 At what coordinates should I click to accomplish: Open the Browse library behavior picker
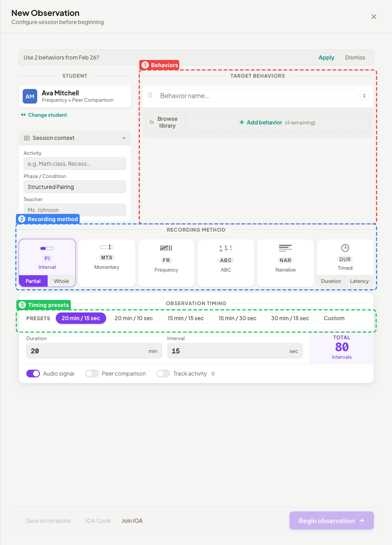click(164, 122)
